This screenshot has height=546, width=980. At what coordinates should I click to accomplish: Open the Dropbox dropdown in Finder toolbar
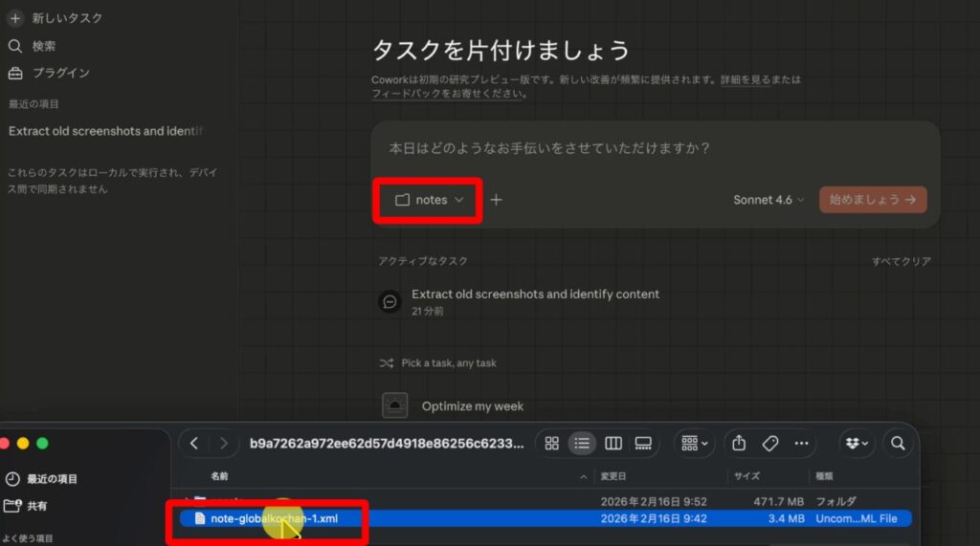[857, 444]
